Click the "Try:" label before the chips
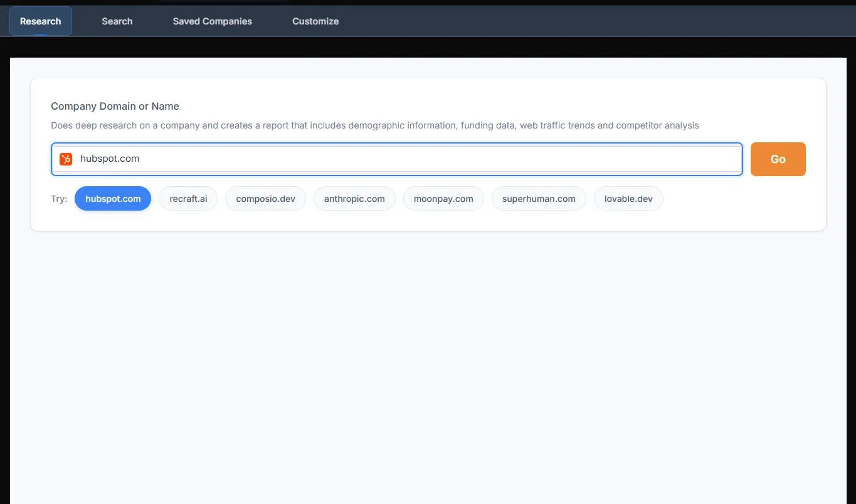The height and width of the screenshot is (504, 856). 59,199
